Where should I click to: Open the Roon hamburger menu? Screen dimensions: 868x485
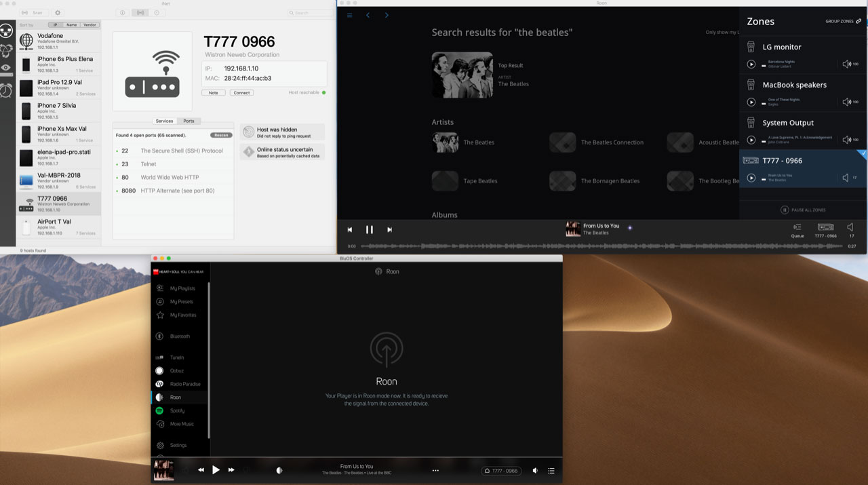point(349,15)
